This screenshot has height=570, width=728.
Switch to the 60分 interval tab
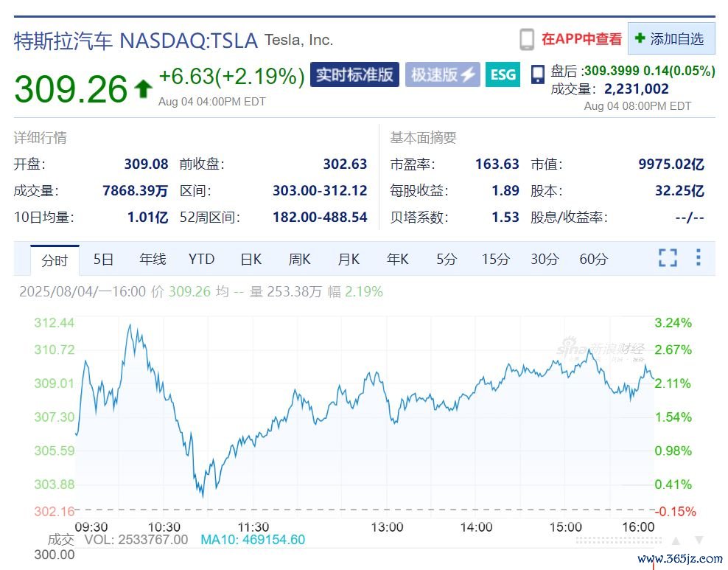click(593, 259)
